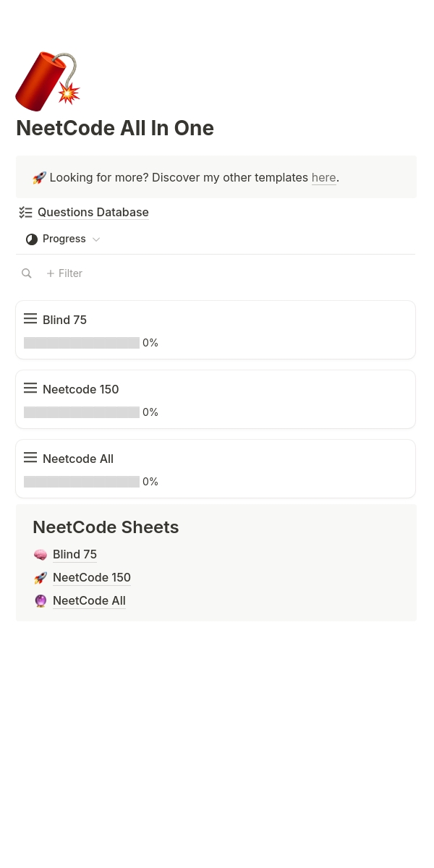
Task: Click the Blind 75 progress bar
Action: click(82, 343)
